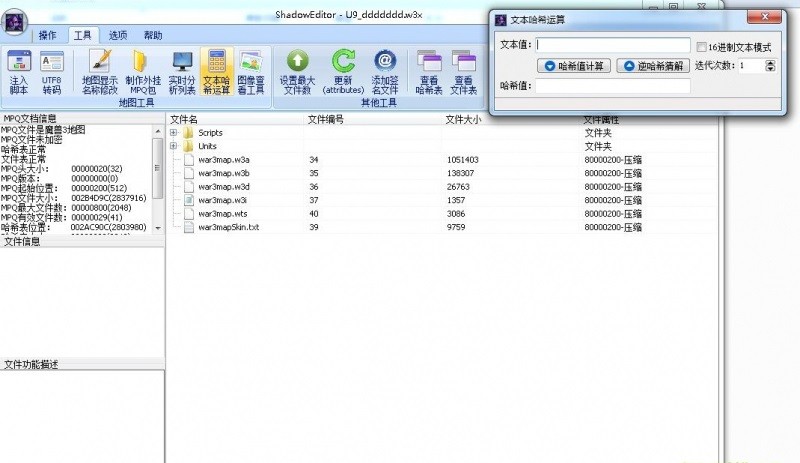The height and width of the screenshot is (463, 800).
Task: Open the 帮助 ribbon tab
Action: pos(153,35)
